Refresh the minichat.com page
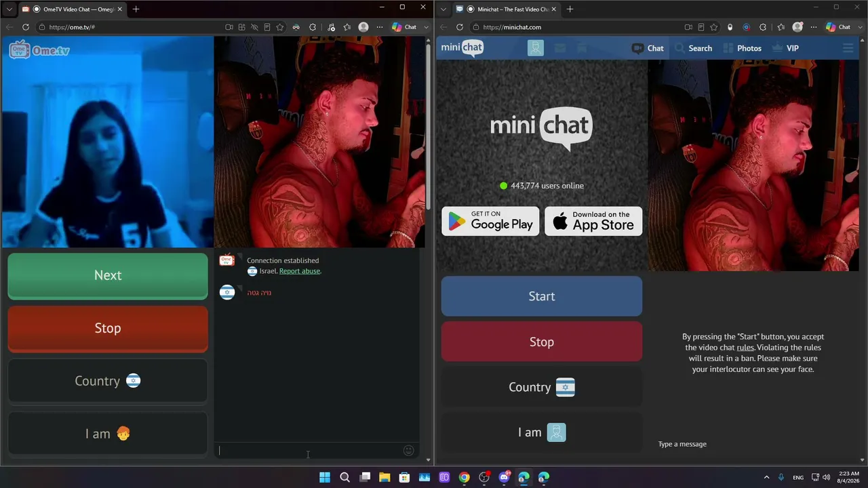 tap(460, 27)
